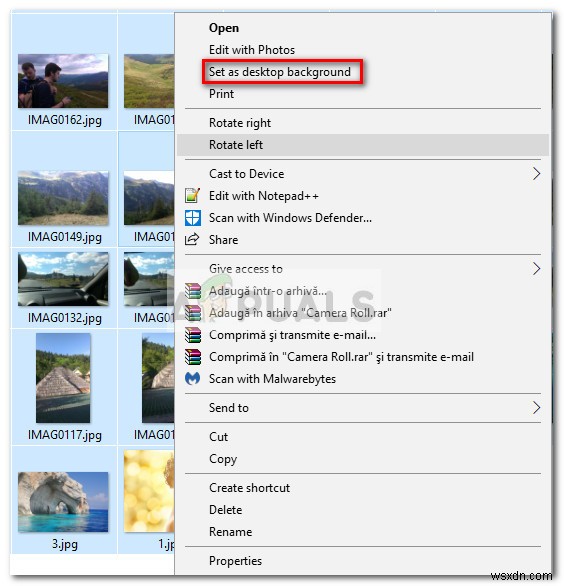
Task: Select the IMAG0149.jpg mountain thumbnail
Action: point(63,198)
